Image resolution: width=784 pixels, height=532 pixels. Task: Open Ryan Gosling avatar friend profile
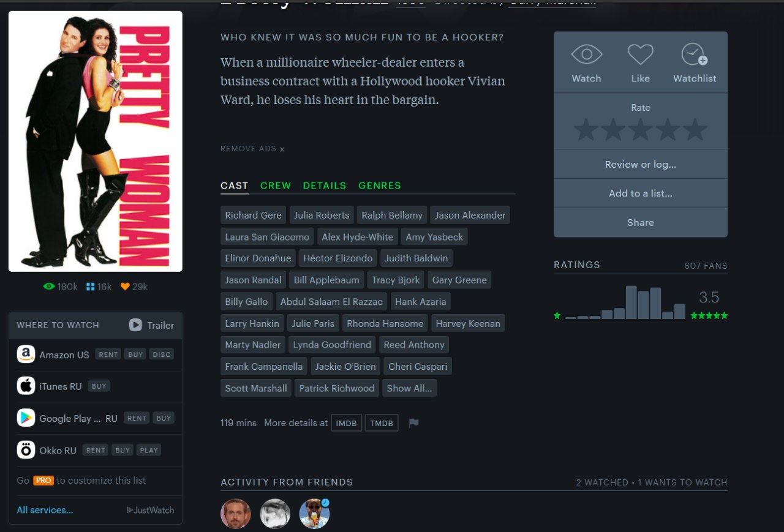(236, 514)
